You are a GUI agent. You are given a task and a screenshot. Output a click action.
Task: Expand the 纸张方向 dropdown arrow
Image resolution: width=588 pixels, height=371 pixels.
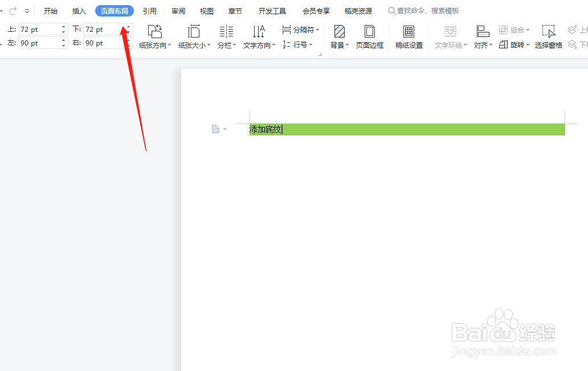(169, 46)
